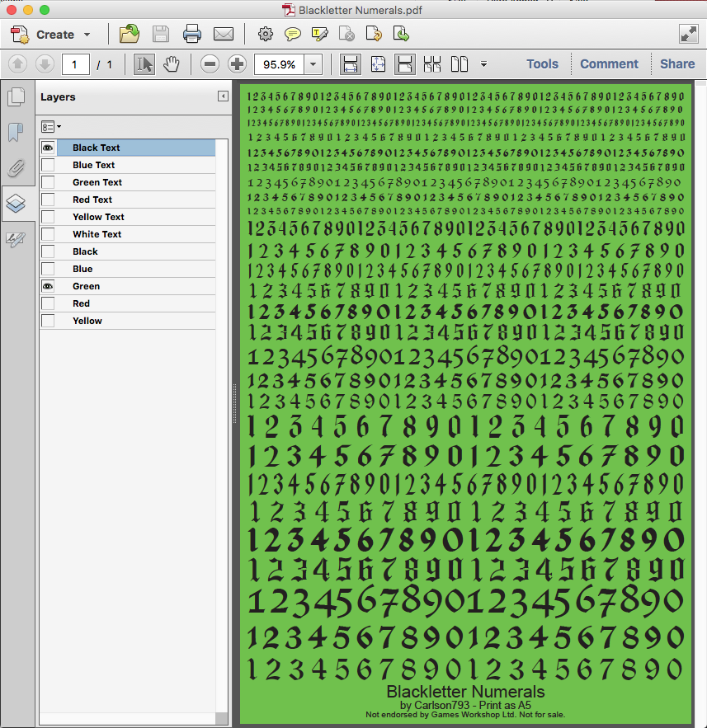Screen dimensions: 707x728
Task: Add a sticky note comment
Action: [292, 34]
